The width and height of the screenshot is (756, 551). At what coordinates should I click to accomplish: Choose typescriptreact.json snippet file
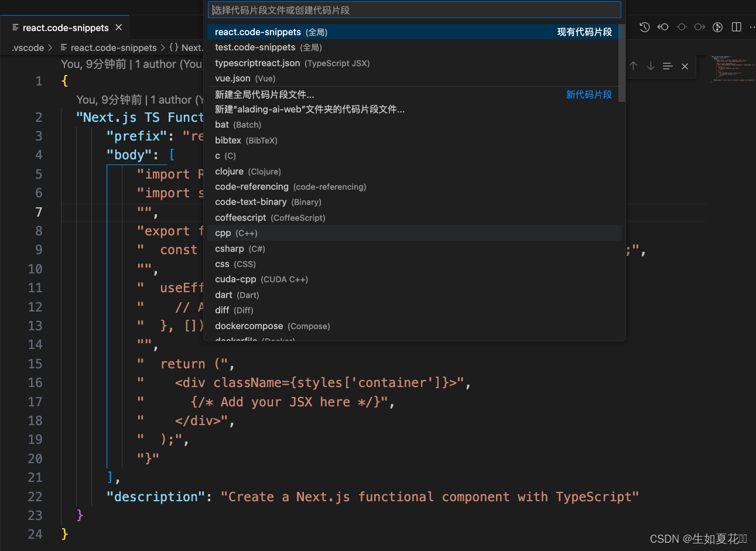pos(412,63)
